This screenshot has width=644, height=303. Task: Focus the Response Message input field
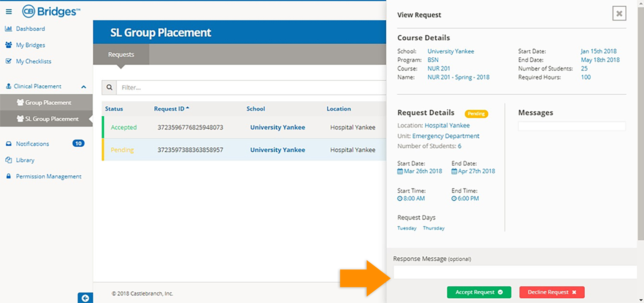click(515, 272)
